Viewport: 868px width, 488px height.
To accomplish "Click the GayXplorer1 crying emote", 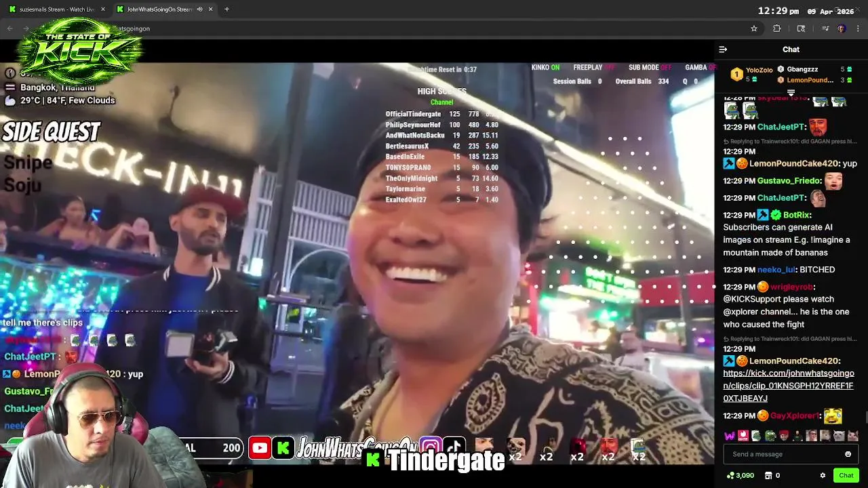I will [x=833, y=415].
